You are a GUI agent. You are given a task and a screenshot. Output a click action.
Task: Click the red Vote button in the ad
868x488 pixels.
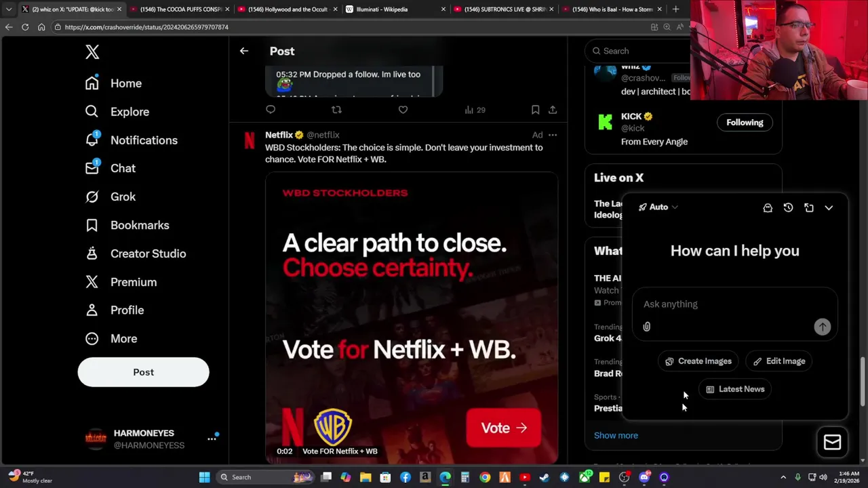point(503,428)
